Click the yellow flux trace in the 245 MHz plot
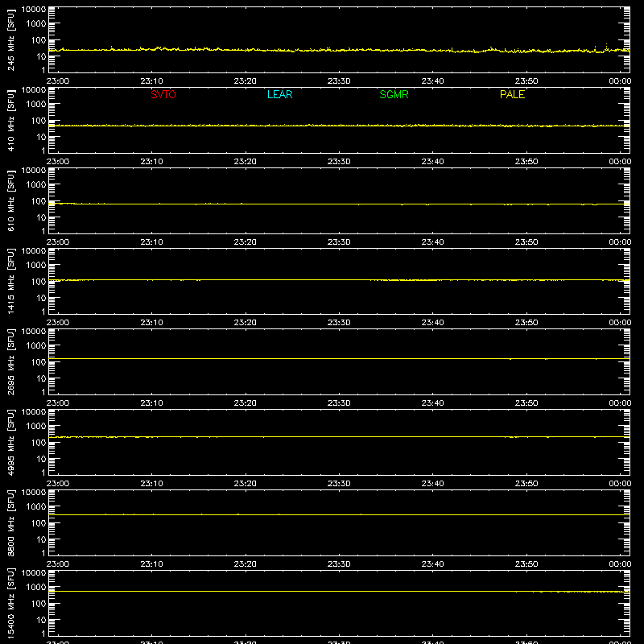644x644 pixels. 339,50
